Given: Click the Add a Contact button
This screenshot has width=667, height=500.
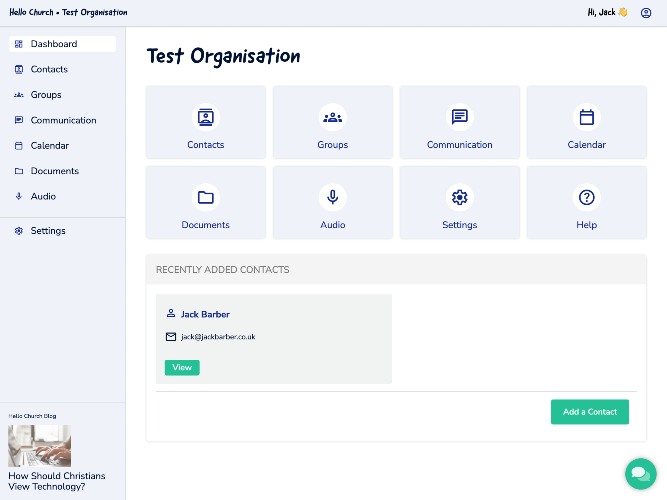Looking at the screenshot, I should pyautogui.click(x=590, y=411).
